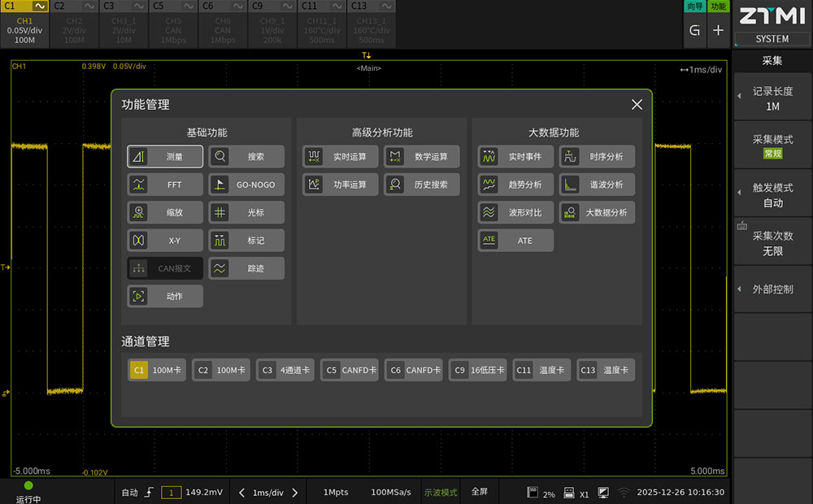Expand the 触发模式 trigger mode menu
The height and width of the screenshot is (504, 813).
[x=772, y=194]
